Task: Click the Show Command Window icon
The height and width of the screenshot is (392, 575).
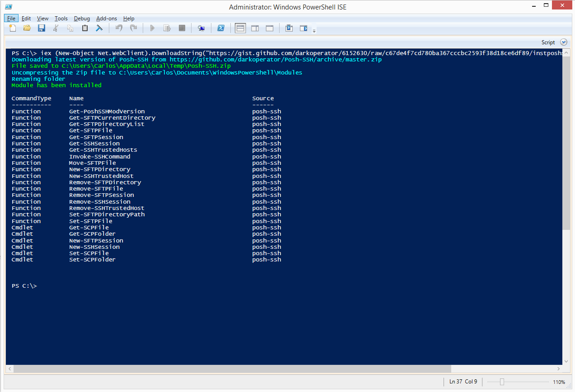Action: [x=289, y=28]
